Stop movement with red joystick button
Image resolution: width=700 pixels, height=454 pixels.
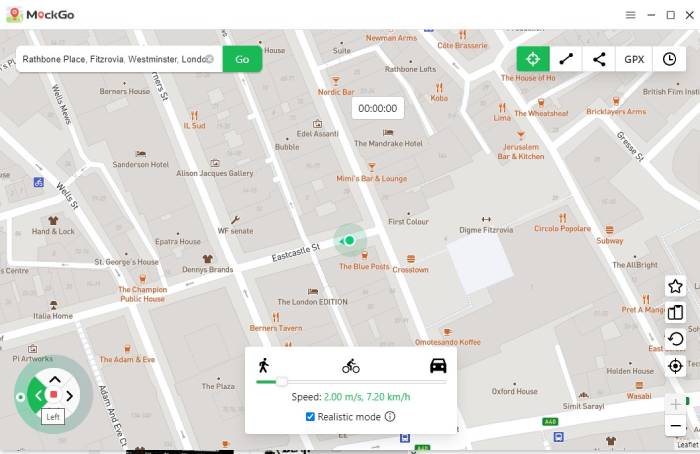[54, 395]
